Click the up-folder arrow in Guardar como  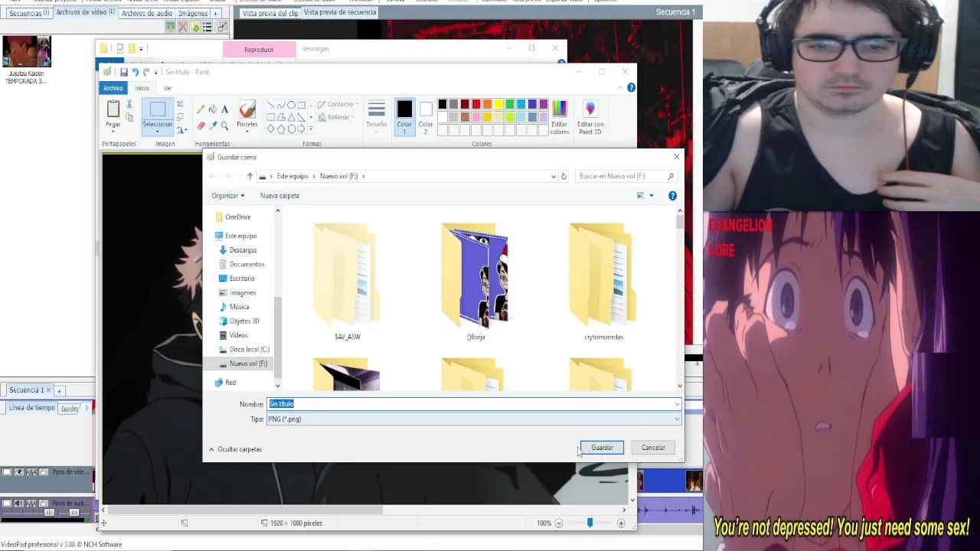pos(250,176)
